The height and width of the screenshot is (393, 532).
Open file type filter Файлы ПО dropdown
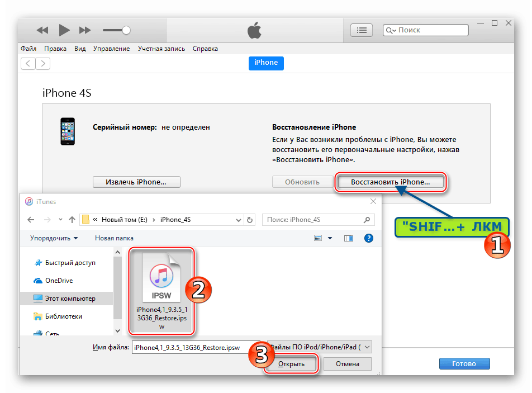tap(320, 347)
